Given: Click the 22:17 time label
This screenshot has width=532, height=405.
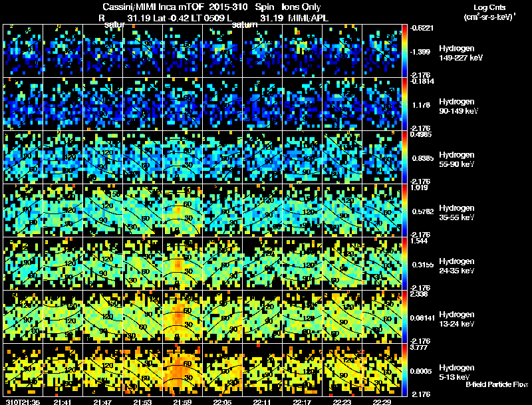Looking at the screenshot, I should click(303, 402).
